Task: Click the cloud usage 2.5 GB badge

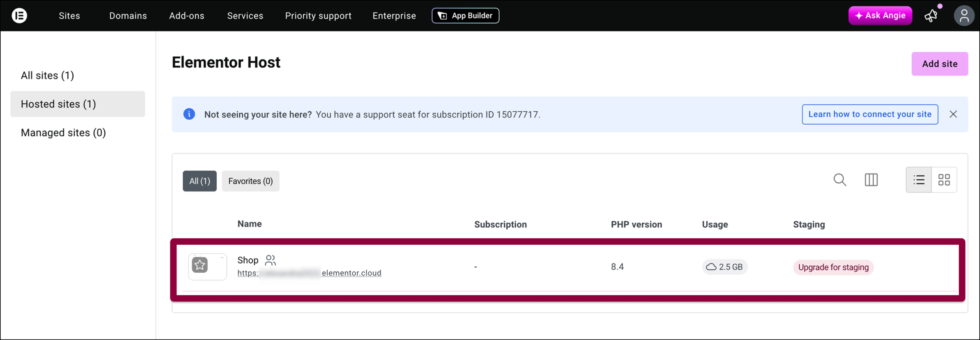Action: pos(725,267)
